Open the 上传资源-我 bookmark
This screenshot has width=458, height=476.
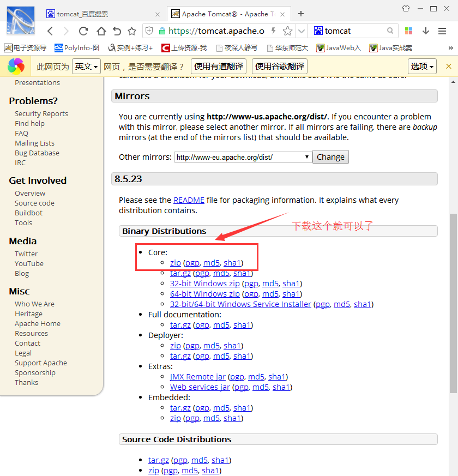click(x=184, y=47)
